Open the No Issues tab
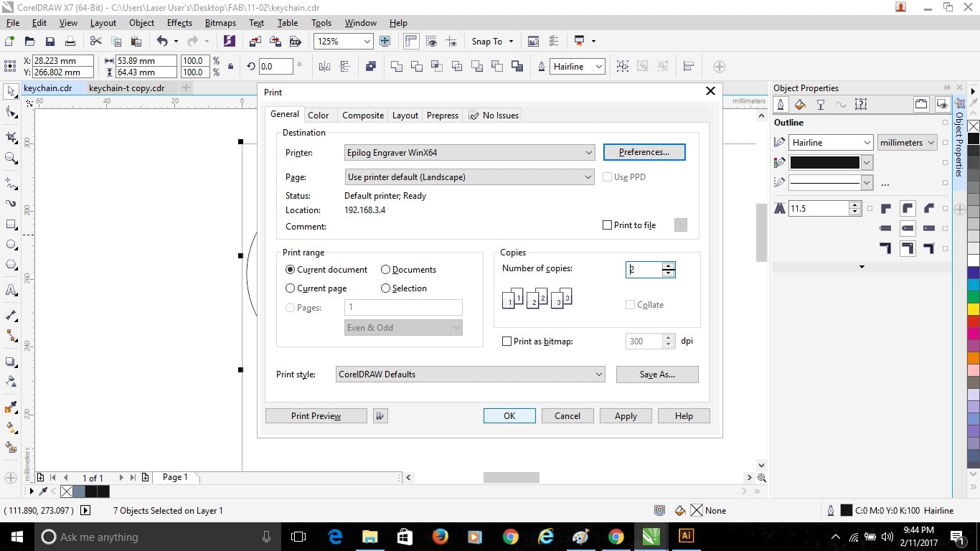This screenshot has width=980, height=551. pos(494,115)
